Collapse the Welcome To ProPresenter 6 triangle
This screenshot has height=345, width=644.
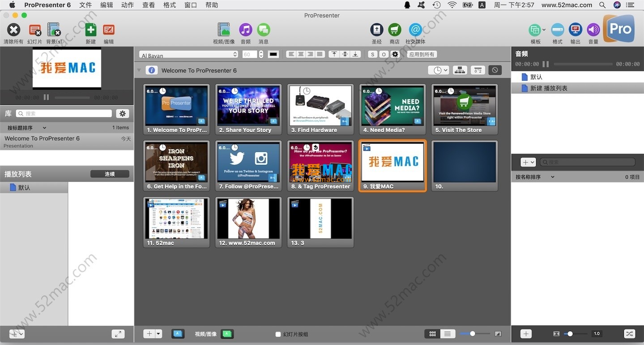pos(139,70)
